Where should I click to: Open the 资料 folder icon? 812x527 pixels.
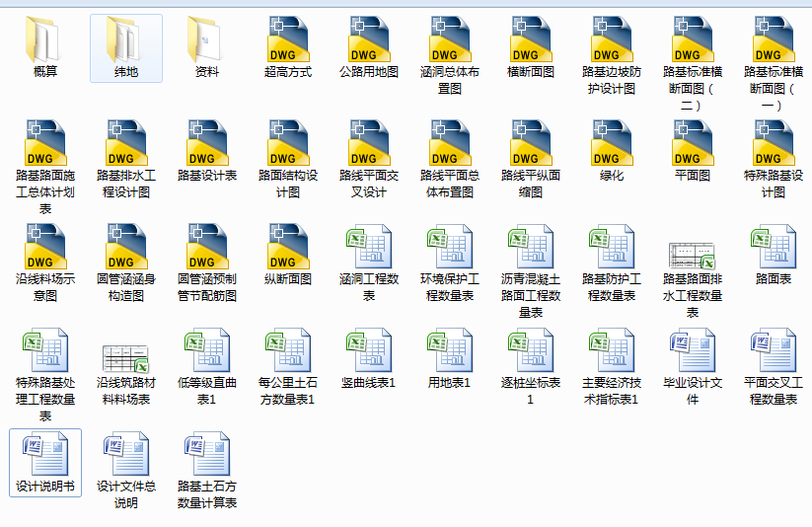[206, 39]
